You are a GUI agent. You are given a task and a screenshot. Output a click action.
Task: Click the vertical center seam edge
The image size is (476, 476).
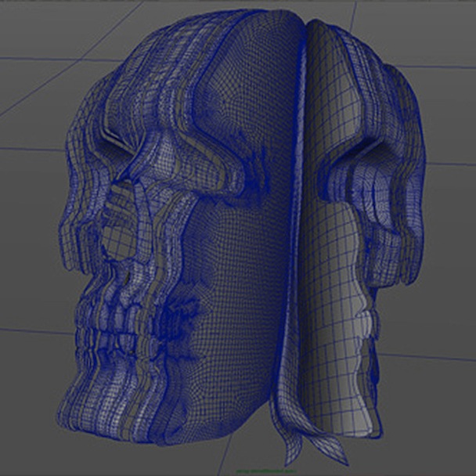pyautogui.click(x=296, y=212)
